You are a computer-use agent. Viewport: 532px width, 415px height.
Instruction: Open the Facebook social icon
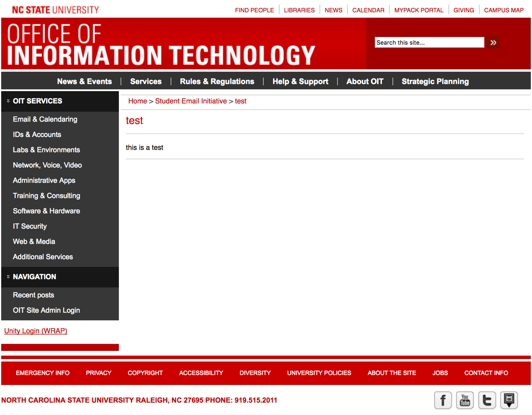[x=443, y=400]
